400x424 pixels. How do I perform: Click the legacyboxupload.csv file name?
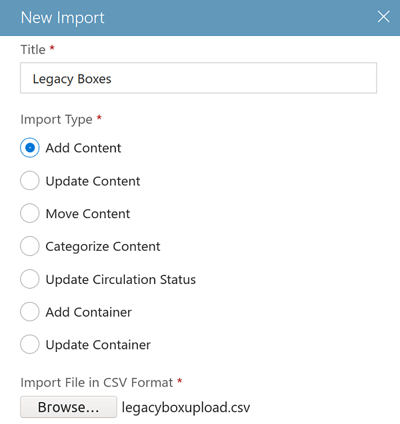(x=186, y=407)
